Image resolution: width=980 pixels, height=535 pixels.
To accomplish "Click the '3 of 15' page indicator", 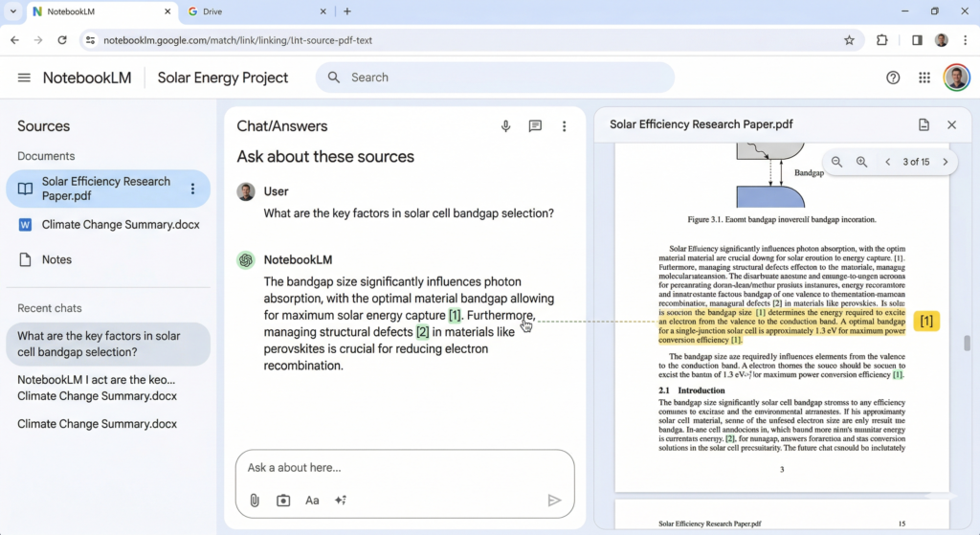I will pyautogui.click(x=916, y=162).
